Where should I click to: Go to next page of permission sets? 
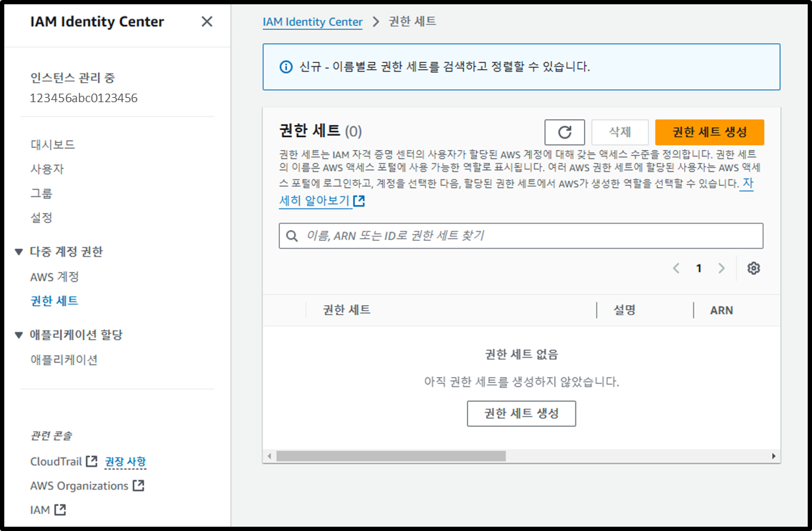tap(721, 268)
